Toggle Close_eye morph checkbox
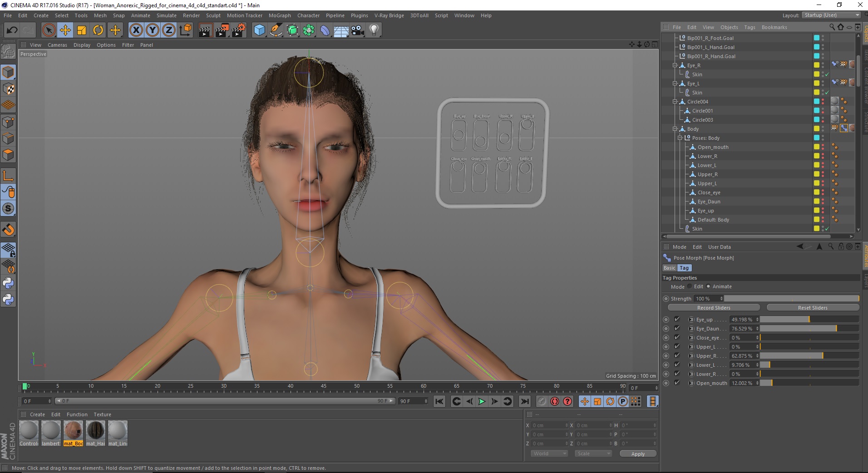868x473 pixels. [677, 338]
